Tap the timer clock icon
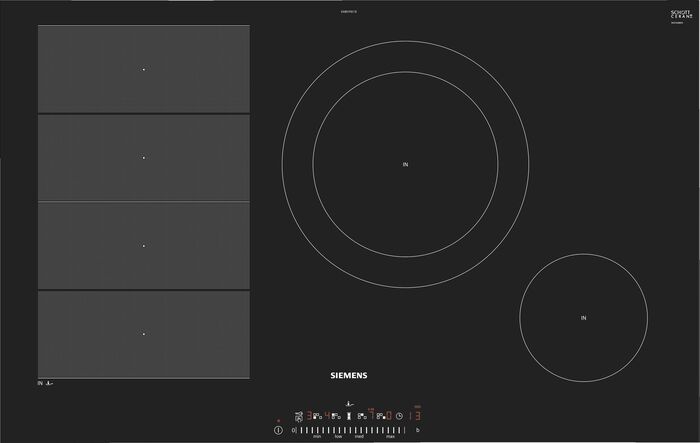This screenshot has height=443, width=700. [398, 415]
